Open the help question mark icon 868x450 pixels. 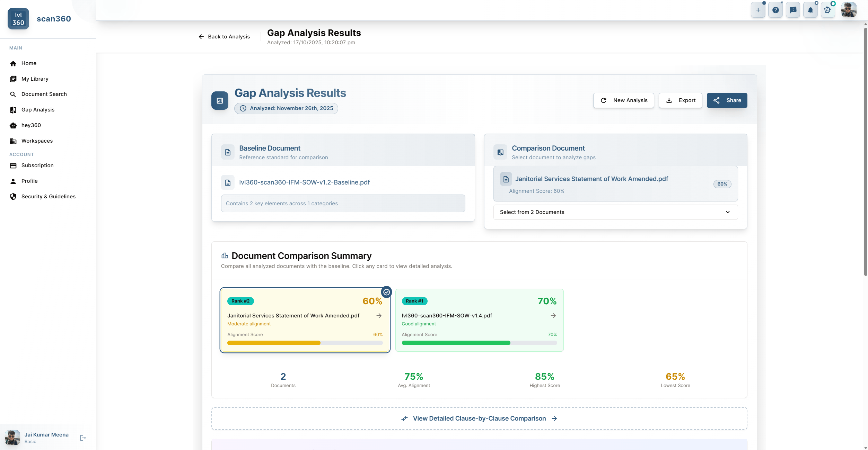(775, 10)
